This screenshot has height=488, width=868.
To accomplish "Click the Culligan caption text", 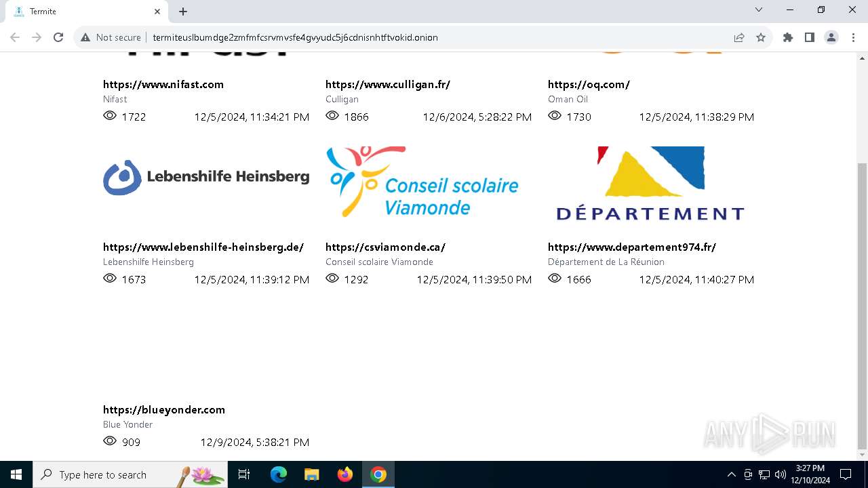I will tap(342, 99).
